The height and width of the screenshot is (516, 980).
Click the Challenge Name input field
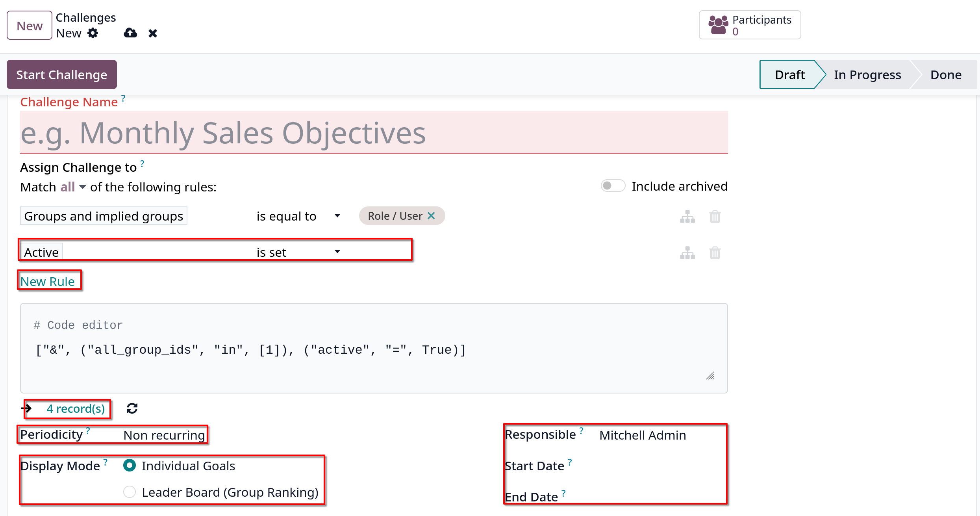(x=374, y=132)
